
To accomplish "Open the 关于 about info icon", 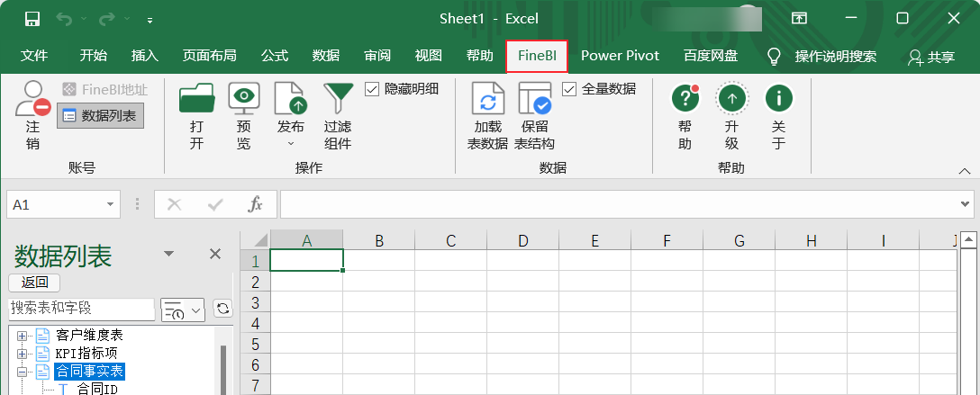I will point(778,98).
